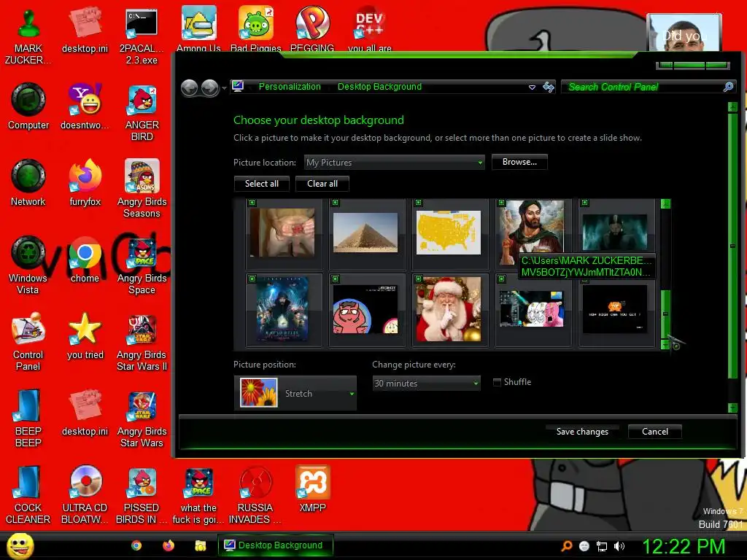The width and height of the screenshot is (747, 560).
Task: Open the Change picture every 30 minutes dropdown
Action: [x=426, y=383]
